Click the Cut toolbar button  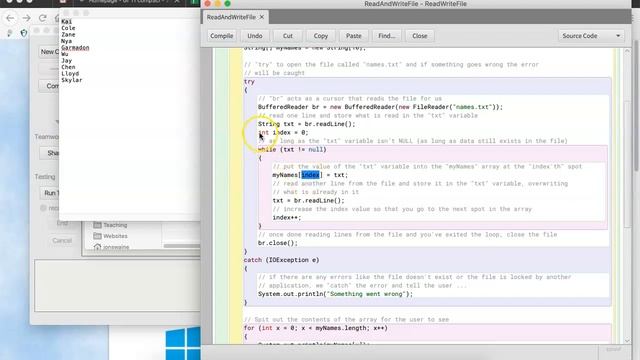tap(288, 36)
